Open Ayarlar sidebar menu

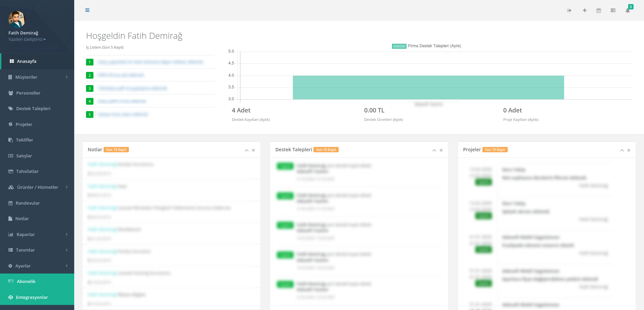point(37,266)
